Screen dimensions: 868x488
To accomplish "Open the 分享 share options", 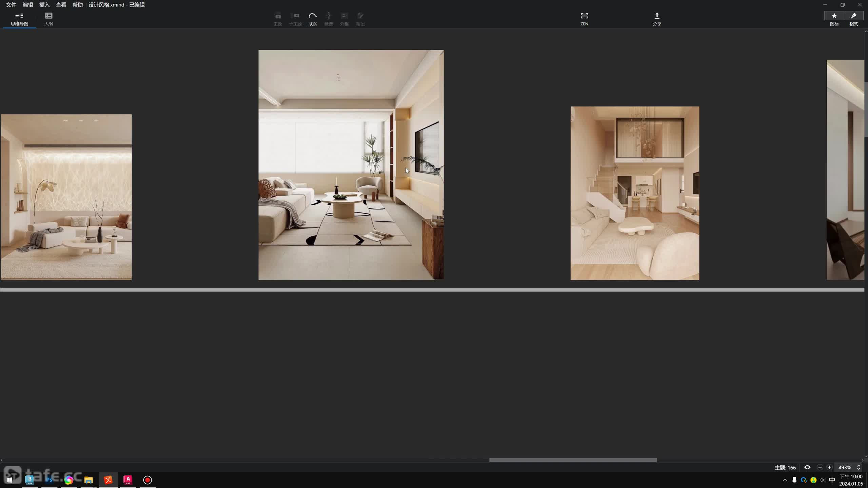I will (x=657, y=19).
